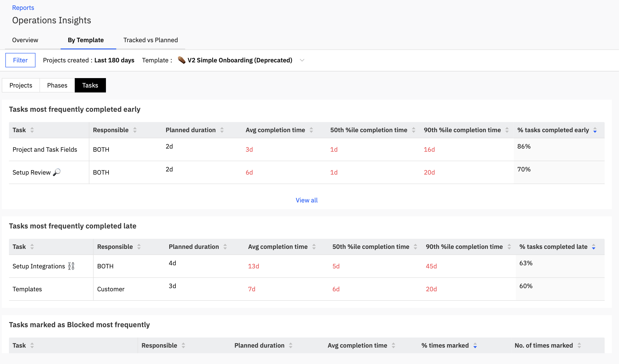Sort late table 90th %ile completion time

[509, 247]
